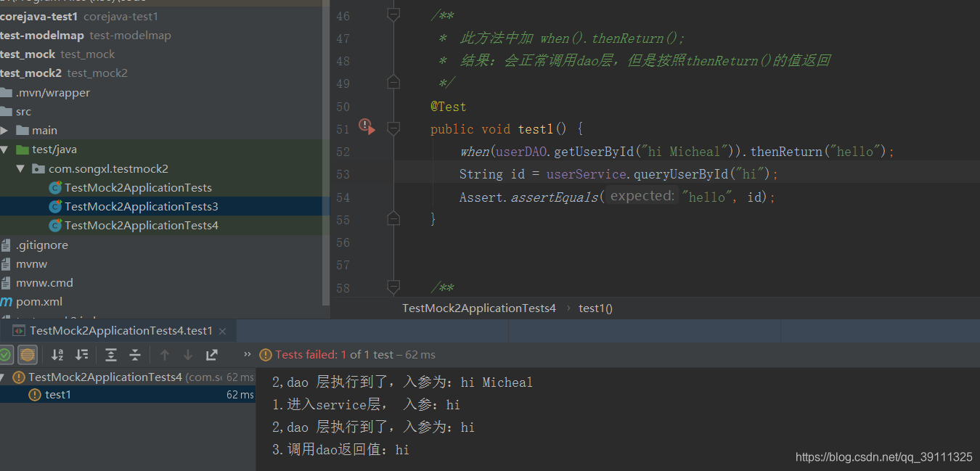Click console line with 'hi Micheal'
This screenshot has height=471, width=980.
pos(402,382)
